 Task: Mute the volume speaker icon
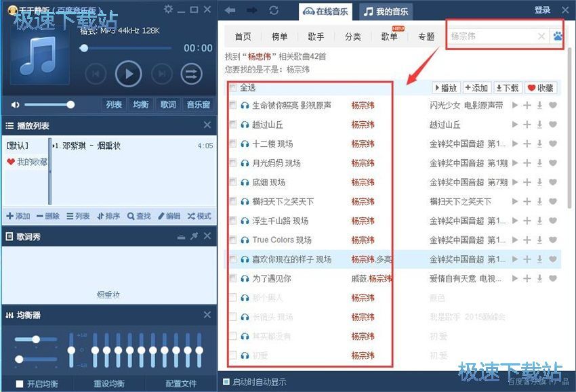pyautogui.click(x=15, y=105)
